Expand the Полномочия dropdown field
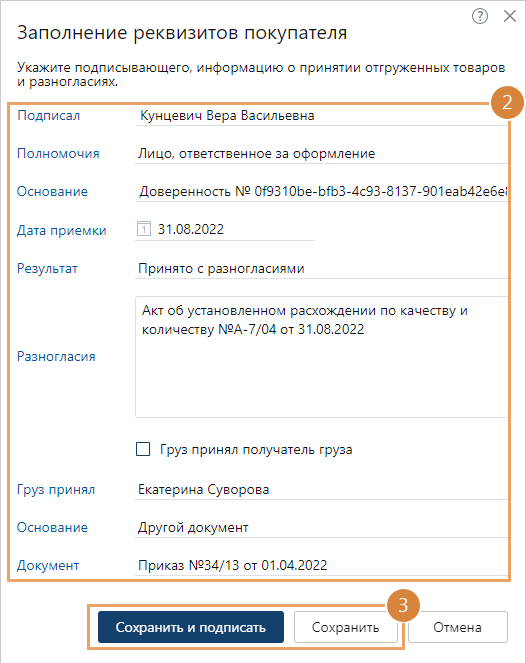 click(x=322, y=153)
